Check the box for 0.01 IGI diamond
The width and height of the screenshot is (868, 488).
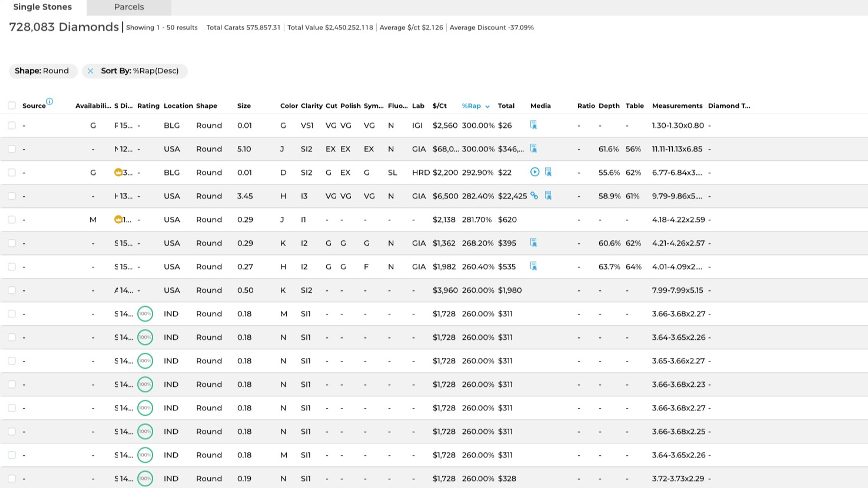tap(12, 125)
